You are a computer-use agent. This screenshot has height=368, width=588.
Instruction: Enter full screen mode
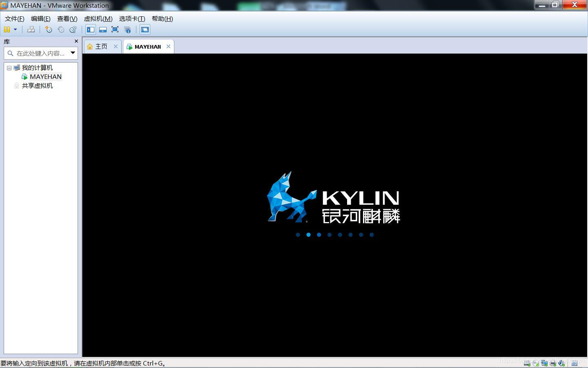click(115, 29)
